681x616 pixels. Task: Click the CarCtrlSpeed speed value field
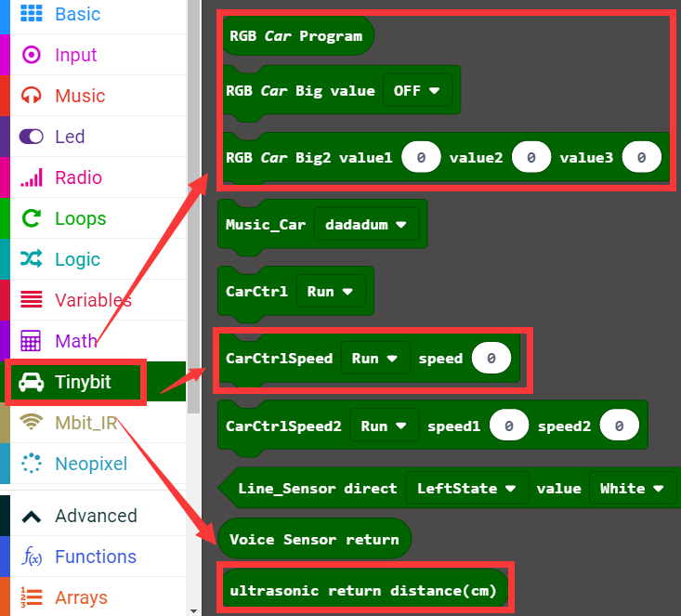point(491,358)
